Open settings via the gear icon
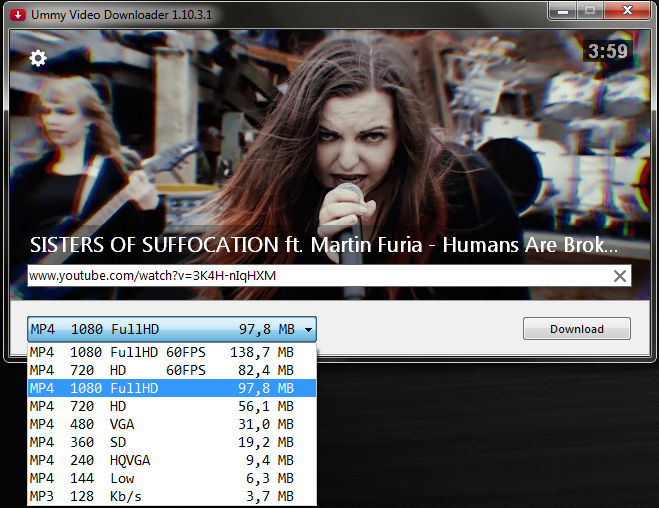659x508 pixels. pyautogui.click(x=38, y=58)
